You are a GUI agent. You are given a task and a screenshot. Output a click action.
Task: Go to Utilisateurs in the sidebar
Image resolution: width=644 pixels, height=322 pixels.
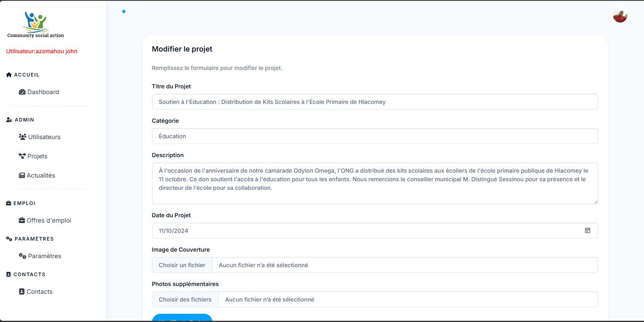tap(44, 137)
